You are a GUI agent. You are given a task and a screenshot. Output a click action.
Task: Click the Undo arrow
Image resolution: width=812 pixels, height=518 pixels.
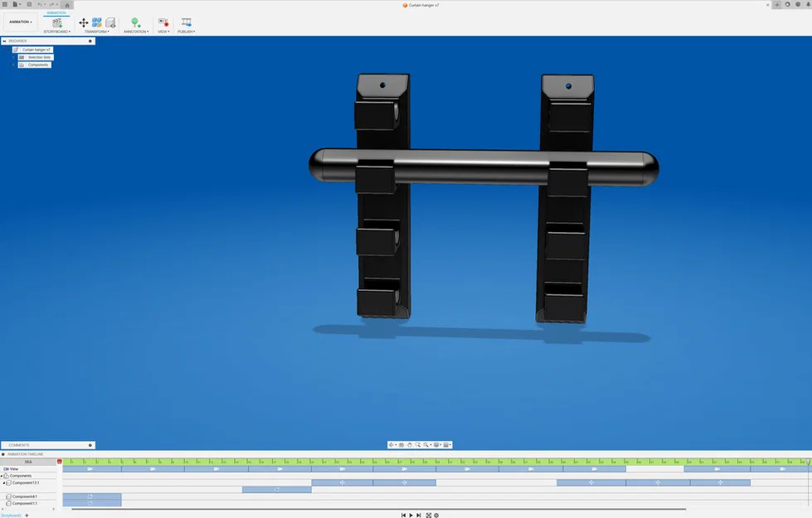41,4
